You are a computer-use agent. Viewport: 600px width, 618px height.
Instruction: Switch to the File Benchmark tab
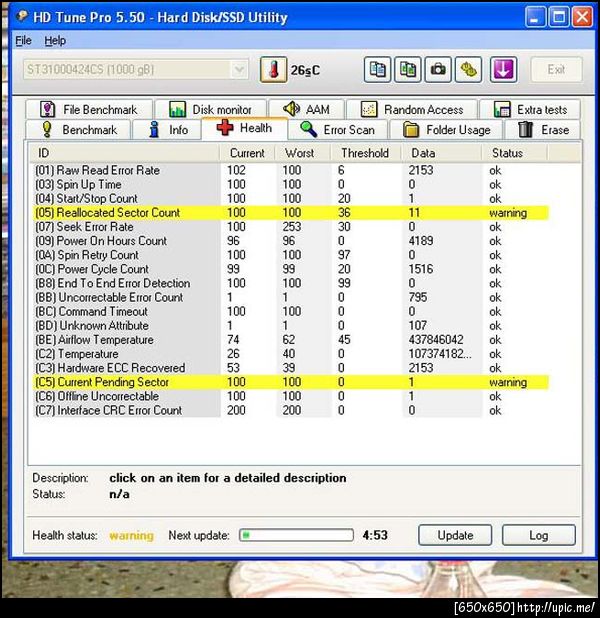tap(89, 109)
